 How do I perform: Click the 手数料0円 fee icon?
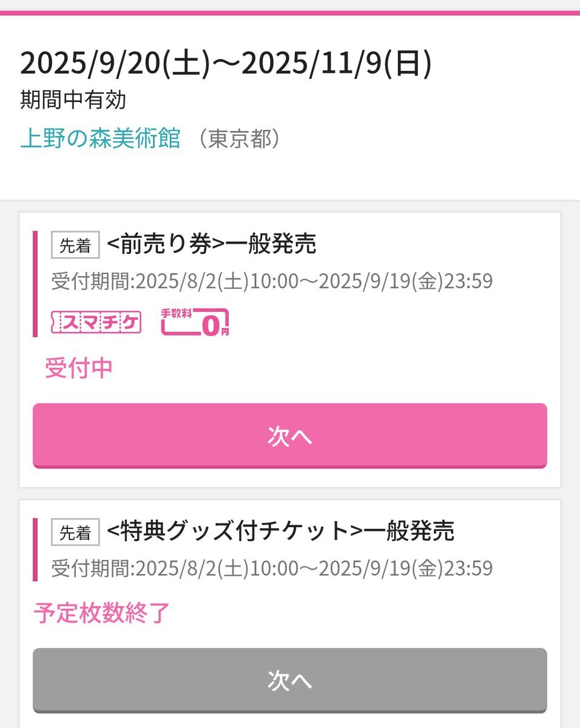195,322
